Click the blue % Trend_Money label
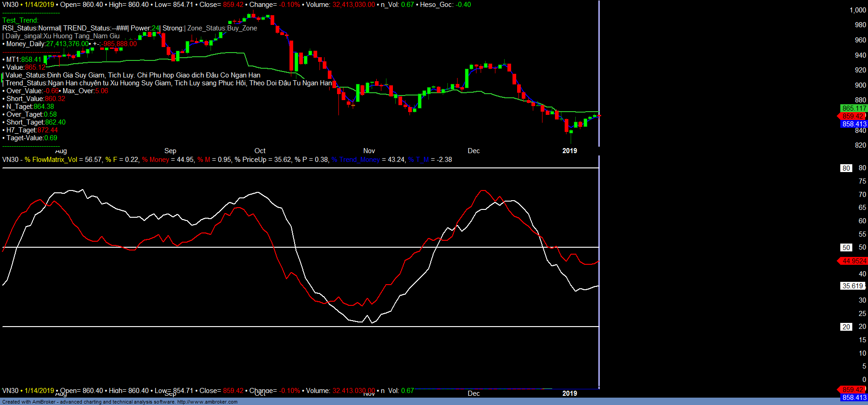Image resolution: width=868 pixels, height=405 pixels. pos(356,160)
